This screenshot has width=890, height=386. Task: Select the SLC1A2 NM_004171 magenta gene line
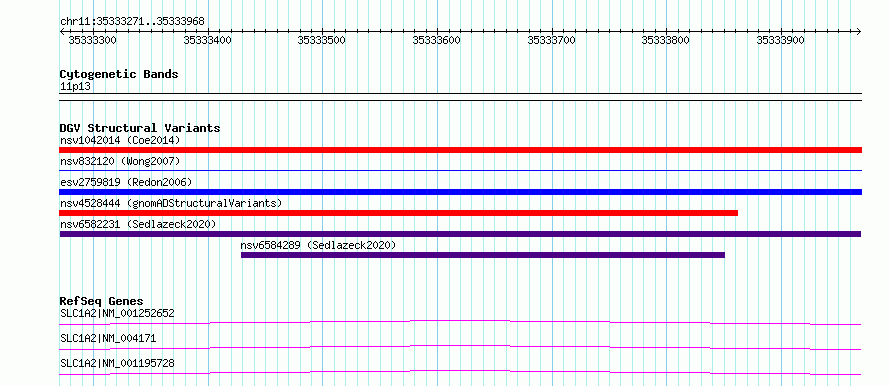[460, 347]
